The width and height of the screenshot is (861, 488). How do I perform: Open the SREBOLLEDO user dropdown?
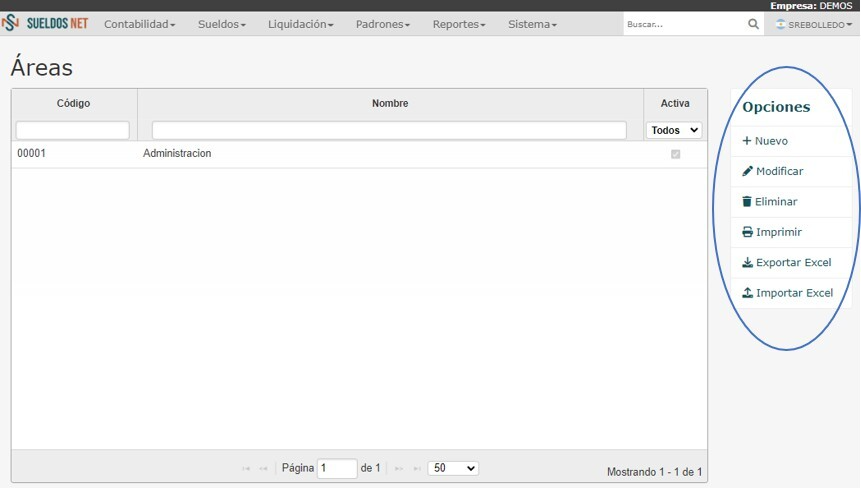pyautogui.click(x=814, y=25)
